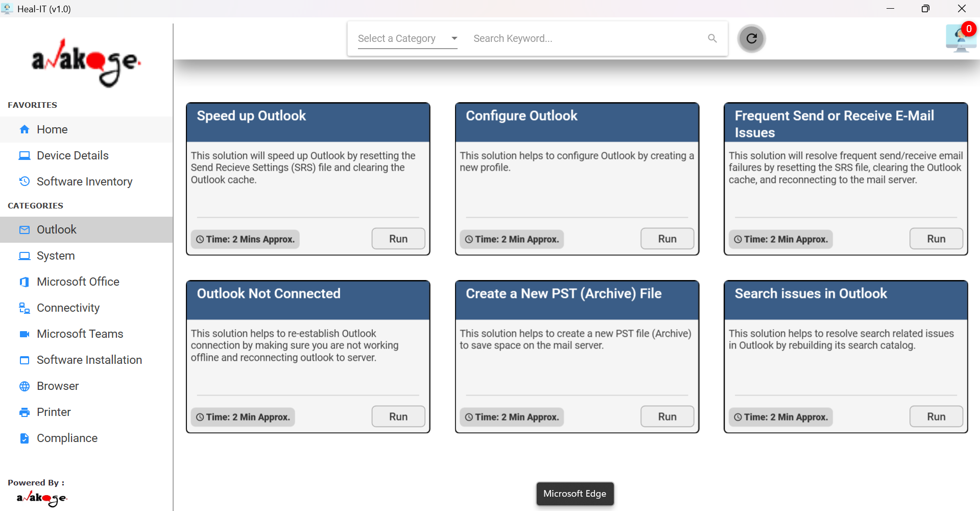Click the time label on Frequent Send/Receive card
The image size is (980, 511).
tap(781, 239)
